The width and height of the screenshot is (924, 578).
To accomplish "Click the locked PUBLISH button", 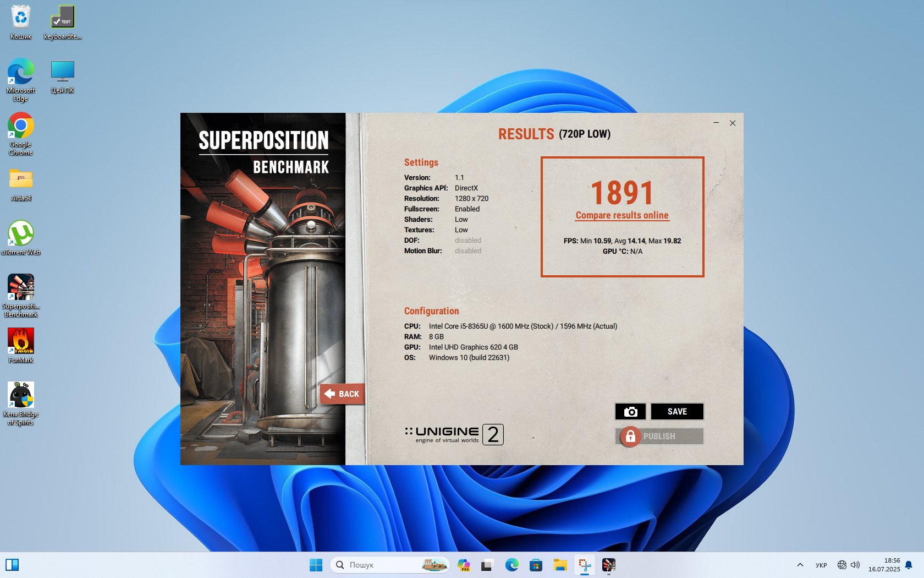I will (x=659, y=437).
